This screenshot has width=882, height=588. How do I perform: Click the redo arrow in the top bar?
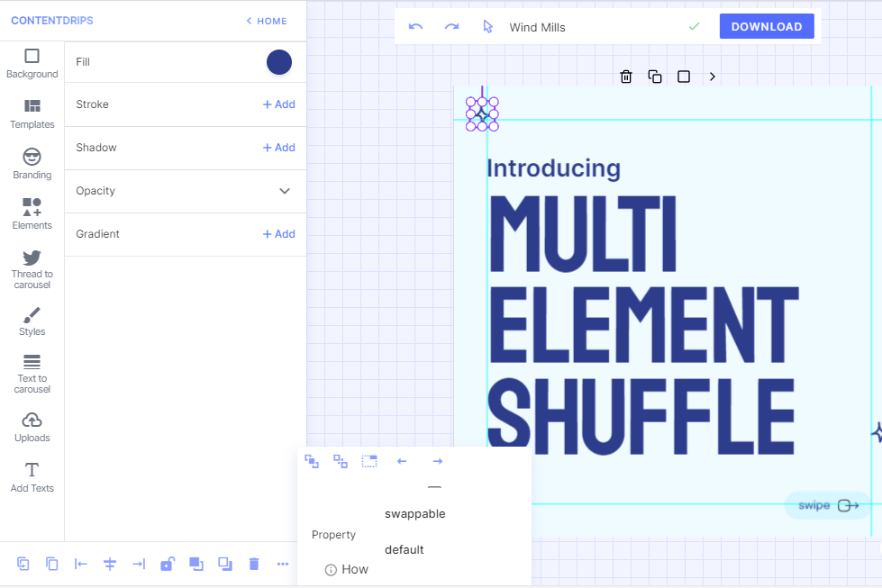(x=451, y=27)
